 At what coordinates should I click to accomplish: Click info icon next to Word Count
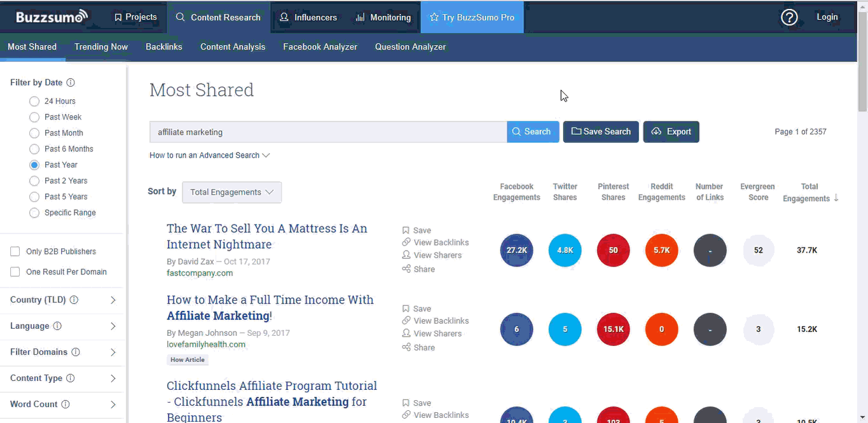point(65,404)
